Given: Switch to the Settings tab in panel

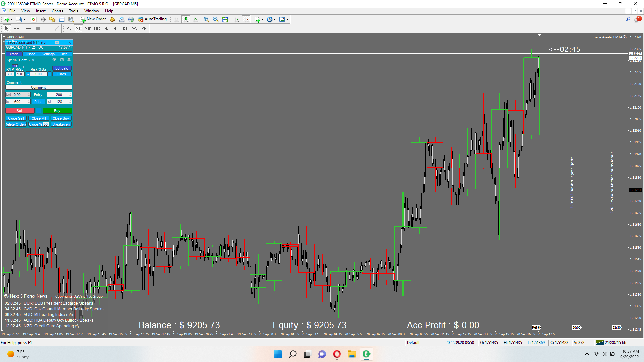Looking at the screenshot, I should point(48,54).
